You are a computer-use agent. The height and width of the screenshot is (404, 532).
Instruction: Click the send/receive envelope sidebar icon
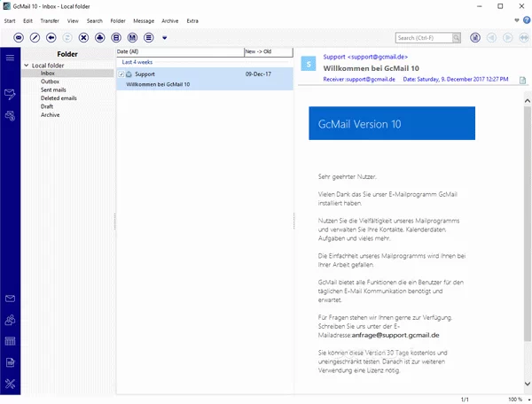click(x=10, y=94)
